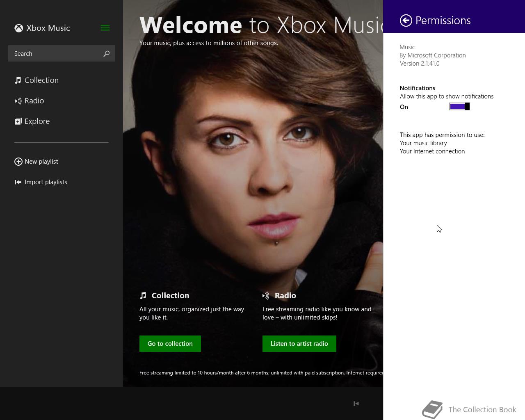The image size is (525, 420).
Task: Click the plus circle New playlist icon
Action: 18,162
